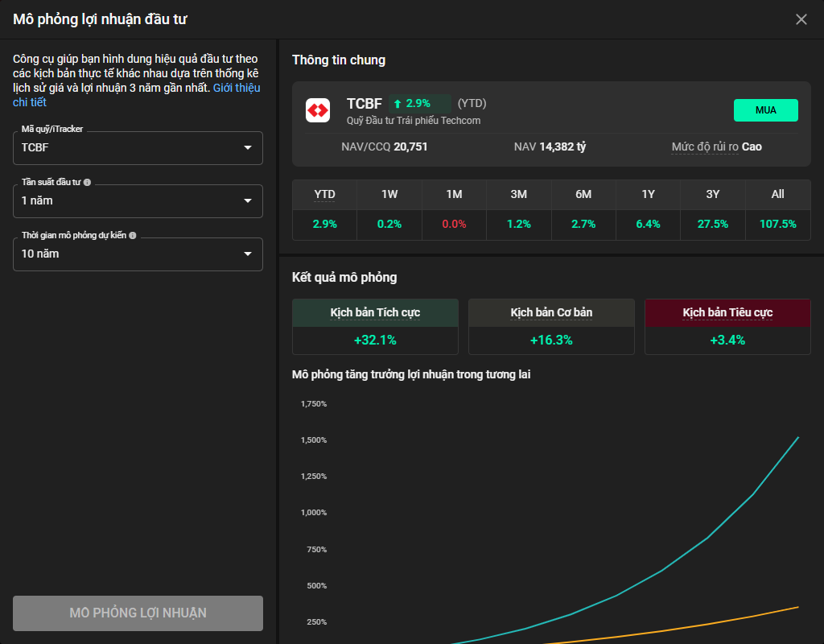The height and width of the screenshot is (644, 824).
Task: Click the Kịch bản Cơ bản card
Action: tap(551, 327)
